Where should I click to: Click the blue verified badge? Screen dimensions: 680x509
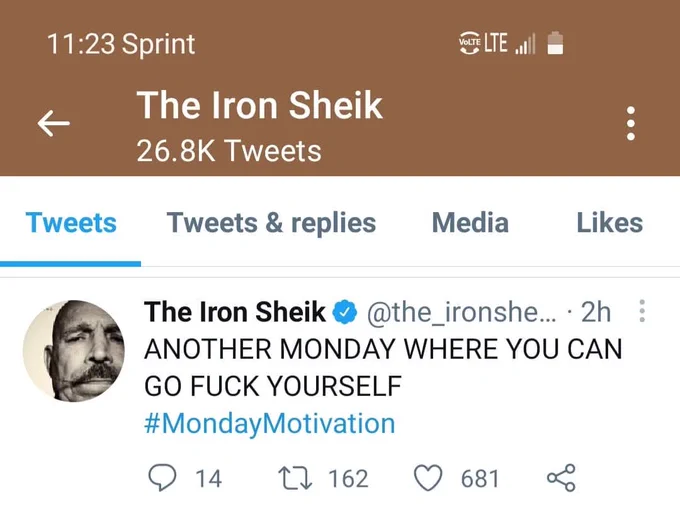point(345,312)
